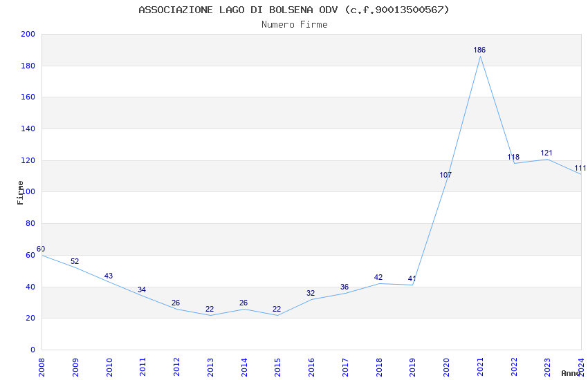Screen dimensions: 588x380
Task: Click the y-axis tick label 20
Action: point(30,319)
